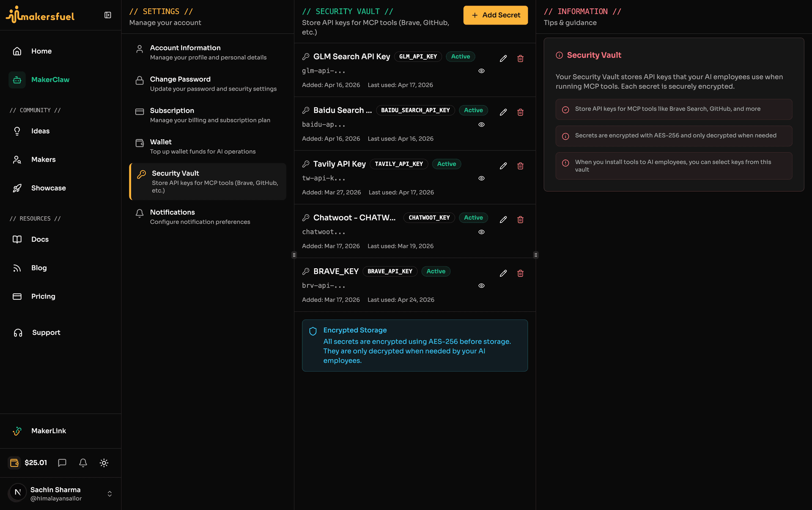This screenshot has width=812, height=510.
Task: Click the Sachin Sharma avatar
Action: pos(18,492)
